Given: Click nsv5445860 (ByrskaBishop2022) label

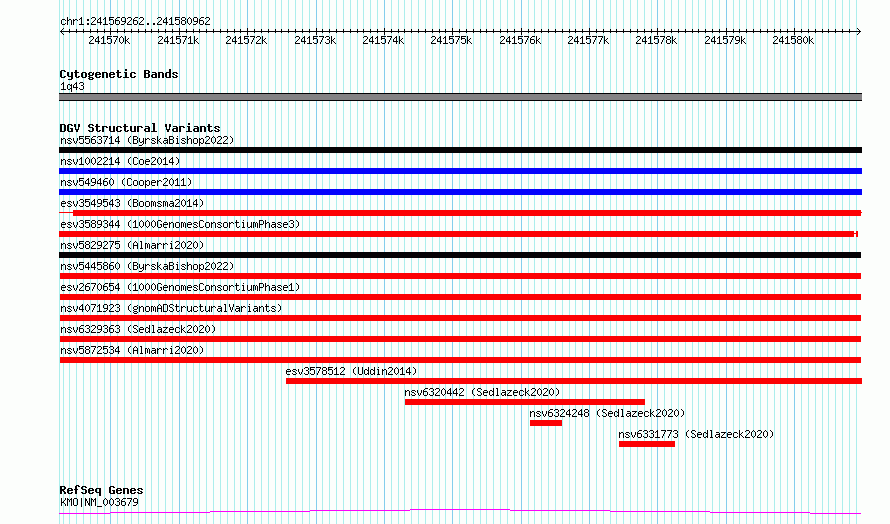Looking at the screenshot, I should click(147, 266).
